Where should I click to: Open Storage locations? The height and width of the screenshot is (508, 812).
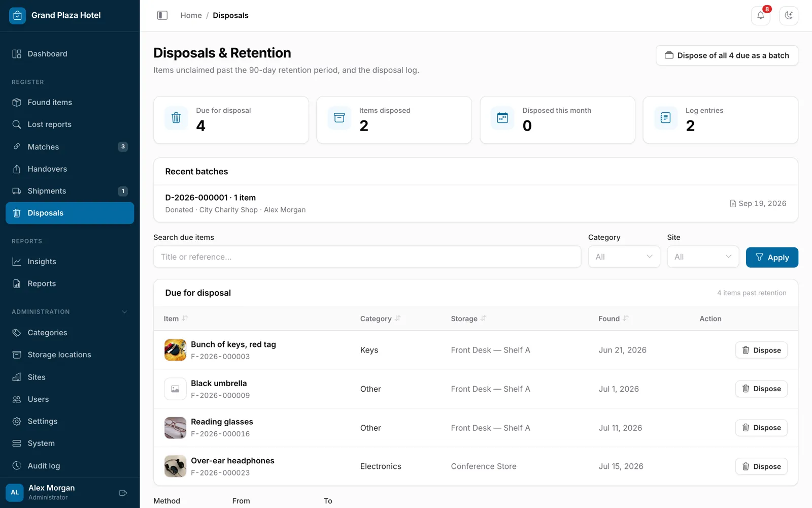pos(70,355)
